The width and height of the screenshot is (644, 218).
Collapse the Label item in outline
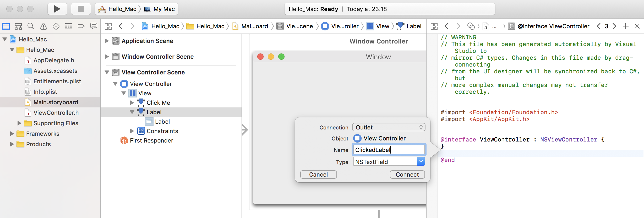pos(132,112)
